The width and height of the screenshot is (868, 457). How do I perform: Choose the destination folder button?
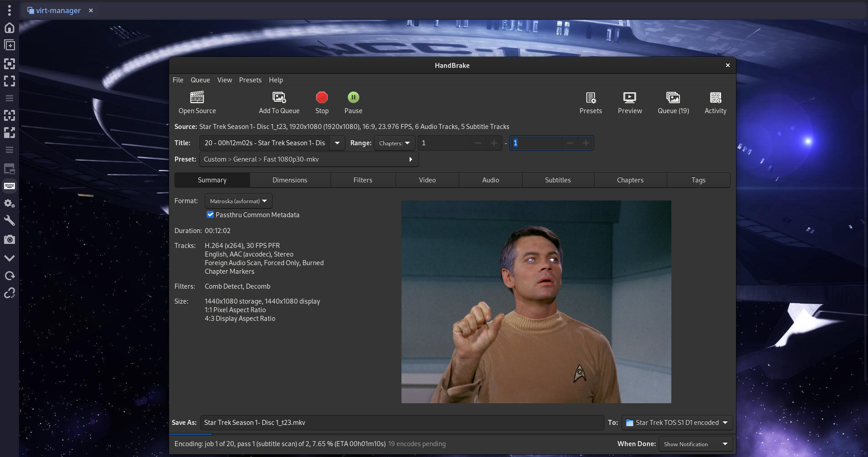coord(677,423)
